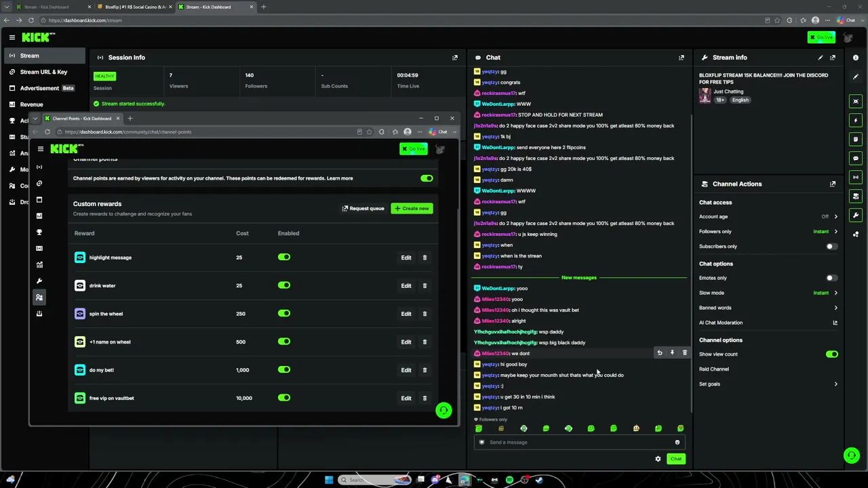
Task: Delete the spin the wheel reward
Action: pyautogui.click(x=425, y=314)
